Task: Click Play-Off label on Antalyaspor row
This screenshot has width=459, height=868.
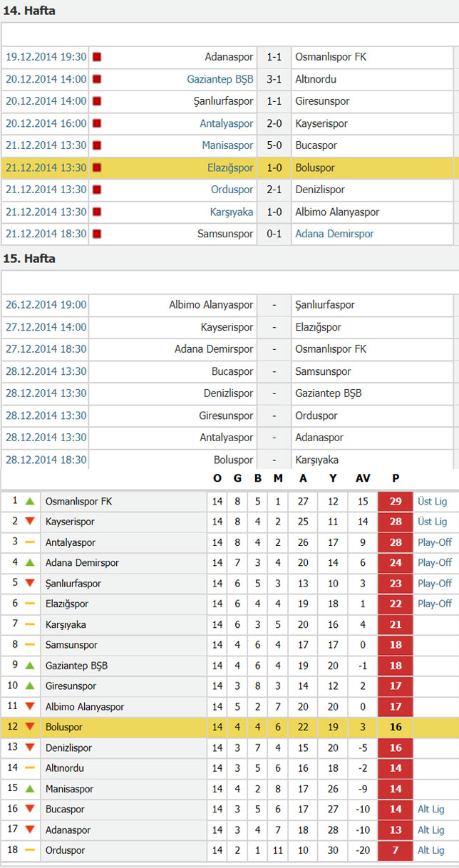Action: point(435,542)
